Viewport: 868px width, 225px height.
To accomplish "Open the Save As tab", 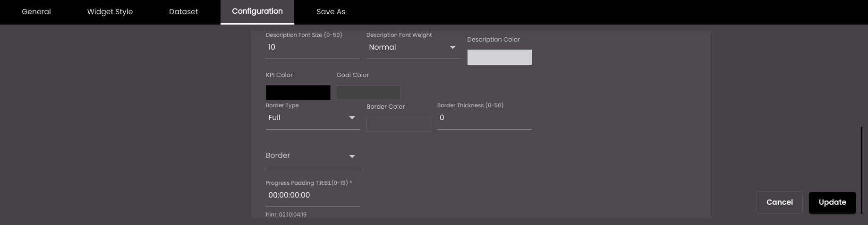I will tap(331, 12).
